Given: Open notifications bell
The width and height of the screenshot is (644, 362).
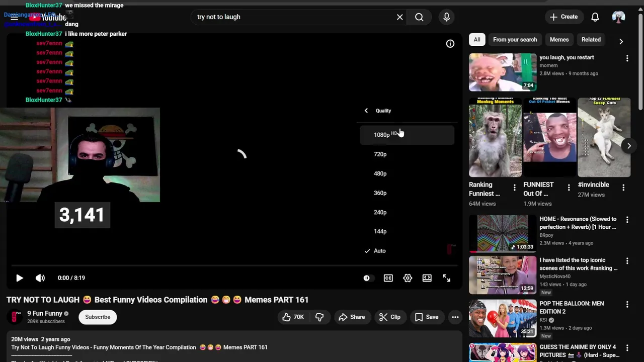Looking at the screenshot, I should [x=595, y=17].
